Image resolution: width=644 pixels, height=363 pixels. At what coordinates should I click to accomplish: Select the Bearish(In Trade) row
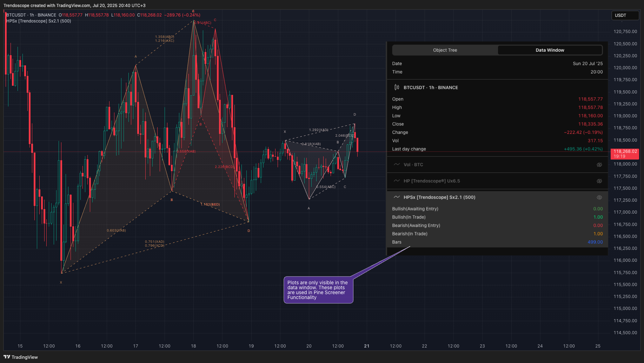click(x=497, y=234)
